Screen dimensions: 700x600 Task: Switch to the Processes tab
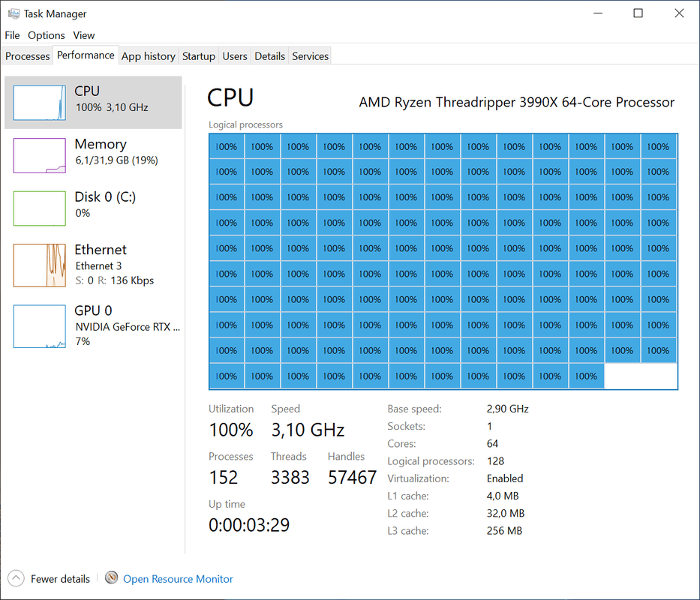[x=27, y=55]
